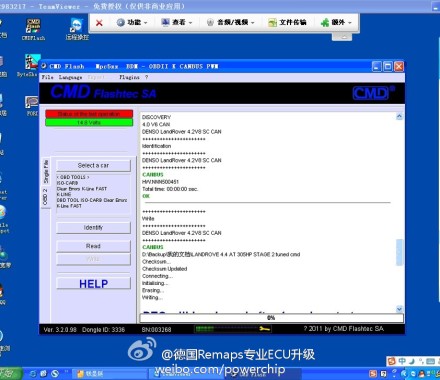Screen dimensions: 440x380
Task: Click the CMD Flash title bar icon
Action: pyautogui.click(x=44, y=66)
